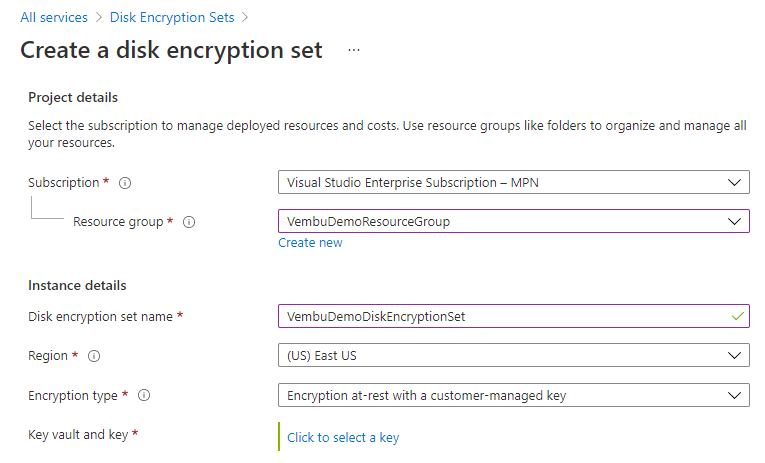The width and height of the screenshot is (765, 463).
Task: Click the Resource group chevron arrow
Action: [x=736, y=221]
